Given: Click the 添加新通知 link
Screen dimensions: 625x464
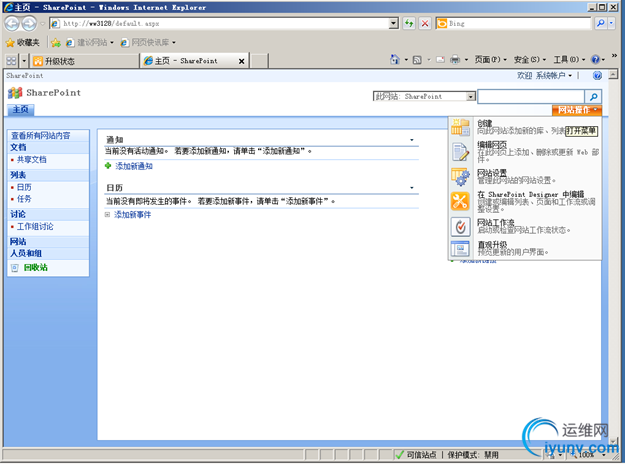Looking at the screenshot, I should (134, 166).
